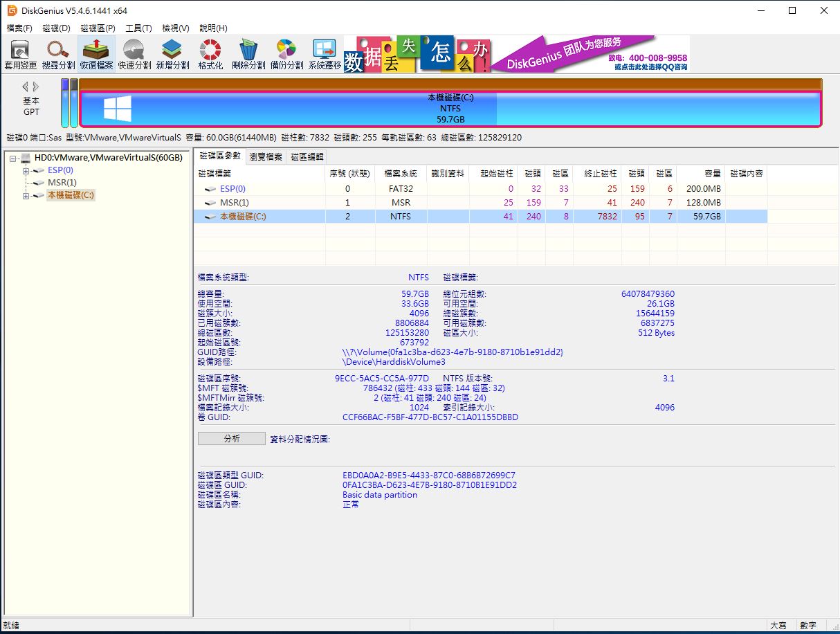
Task: Launch 恢復檔案 file recovery from toolbar
Action: click(x=96, y=55)
